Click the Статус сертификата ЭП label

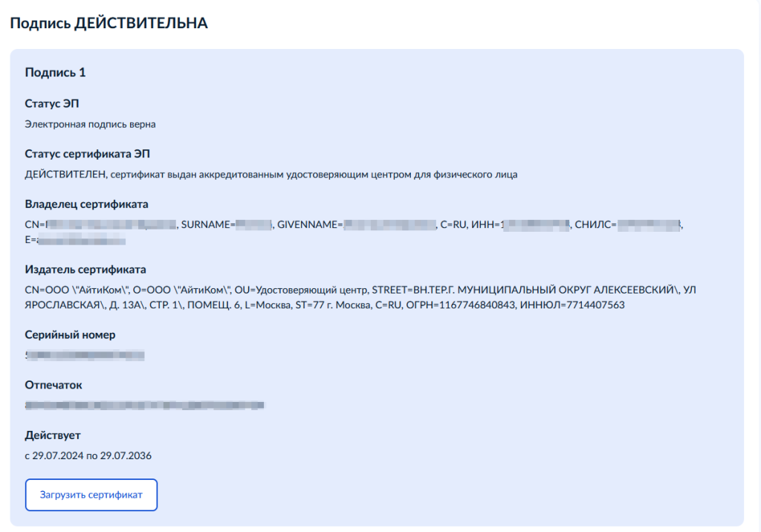(88, 154)
